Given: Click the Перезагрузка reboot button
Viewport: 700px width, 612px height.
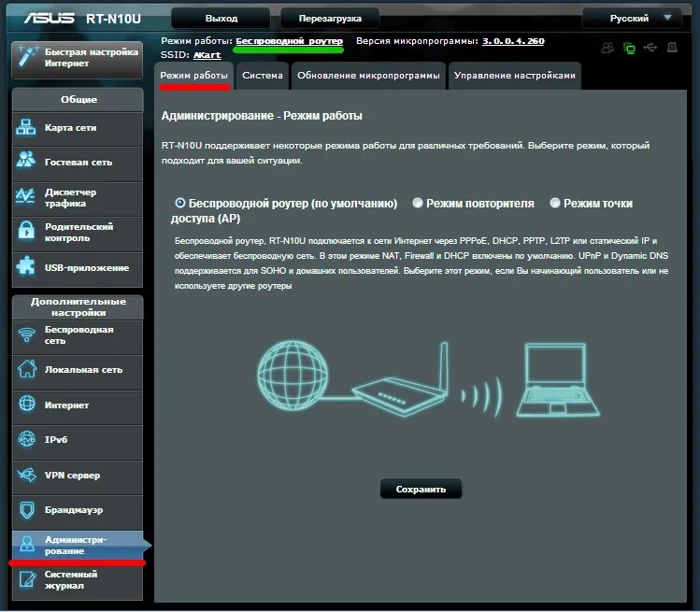Looking at the screenshot, I should [x=330, y=19].
